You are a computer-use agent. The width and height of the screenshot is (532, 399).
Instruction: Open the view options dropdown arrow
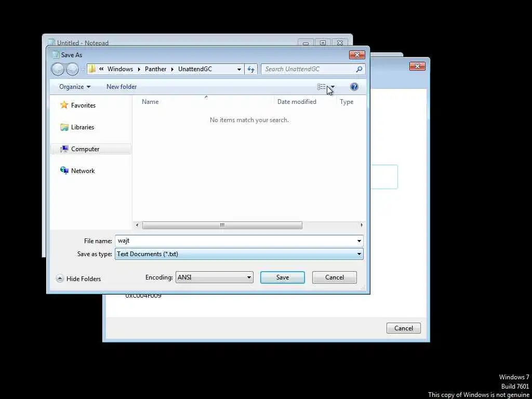point(332,87)
